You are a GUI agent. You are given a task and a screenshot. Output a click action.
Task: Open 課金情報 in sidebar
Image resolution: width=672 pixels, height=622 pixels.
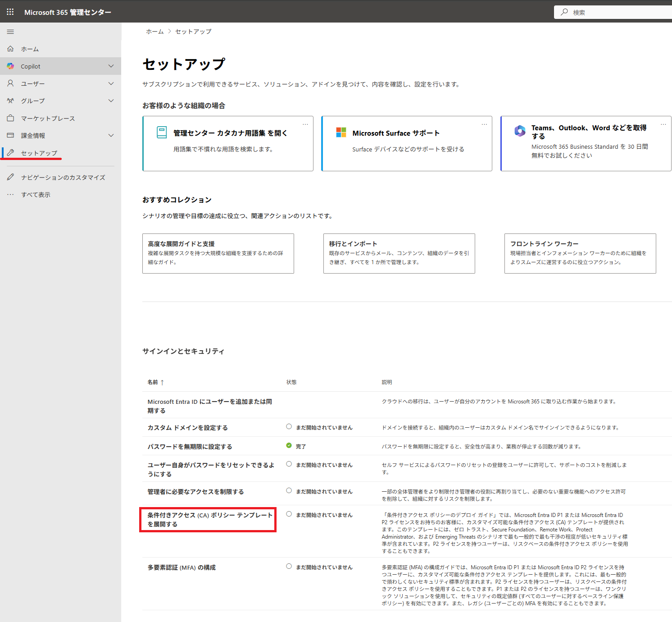click(60, 135)
